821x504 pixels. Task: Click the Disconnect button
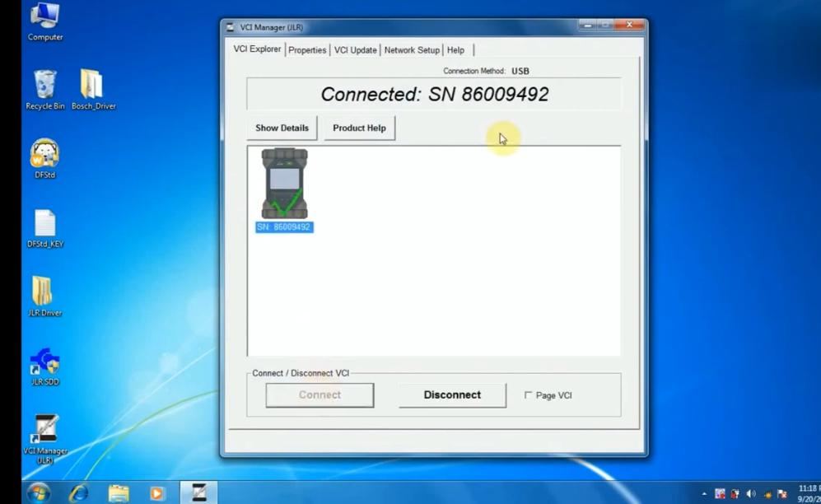pyautogui.click(x=452, y=394)
